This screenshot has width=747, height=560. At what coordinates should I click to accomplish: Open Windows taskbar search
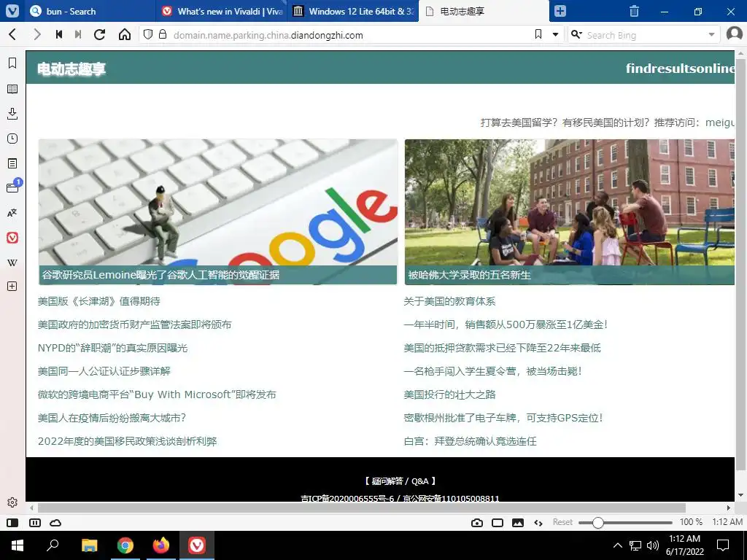pos(53,545)
